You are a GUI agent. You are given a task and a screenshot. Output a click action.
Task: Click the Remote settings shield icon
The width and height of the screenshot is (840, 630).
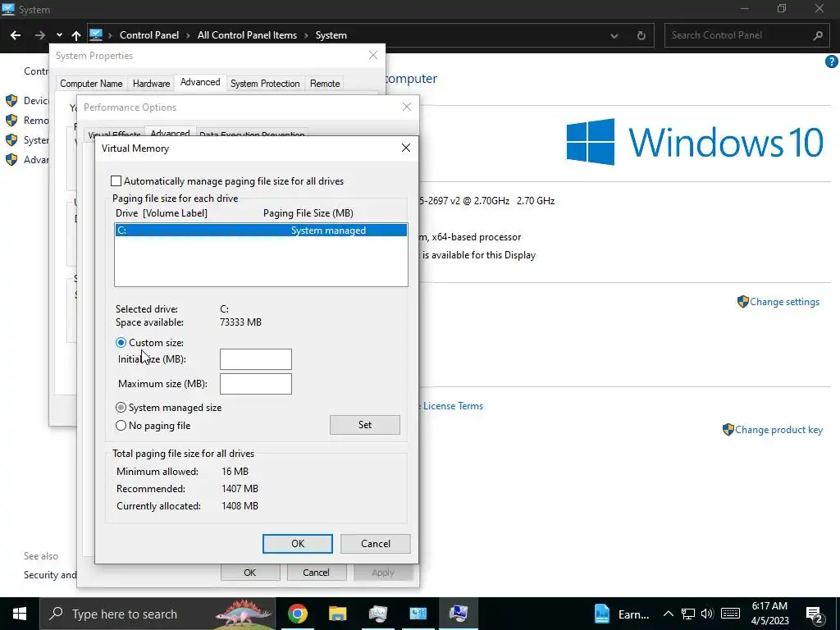[x=11, y=121]
